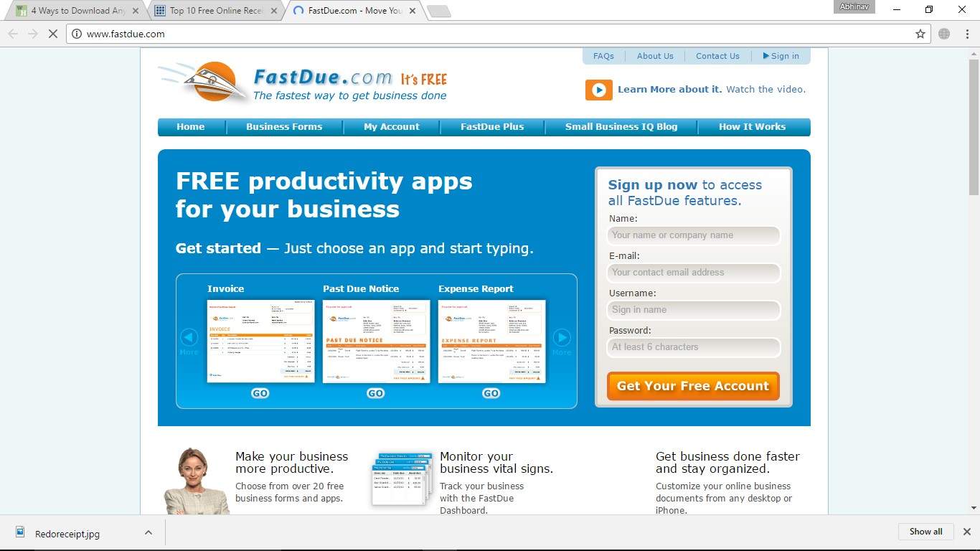
Task: Switch to the 'Top 10 Free Online Receipt' tab
Action: click(214, 11)
